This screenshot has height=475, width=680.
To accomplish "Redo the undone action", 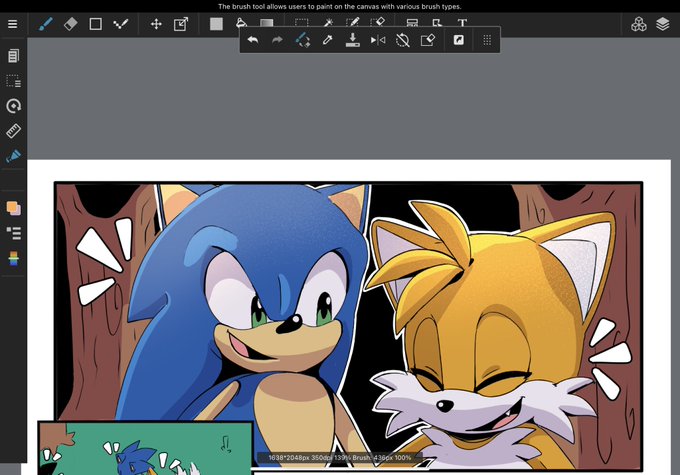I will (277, 40).
